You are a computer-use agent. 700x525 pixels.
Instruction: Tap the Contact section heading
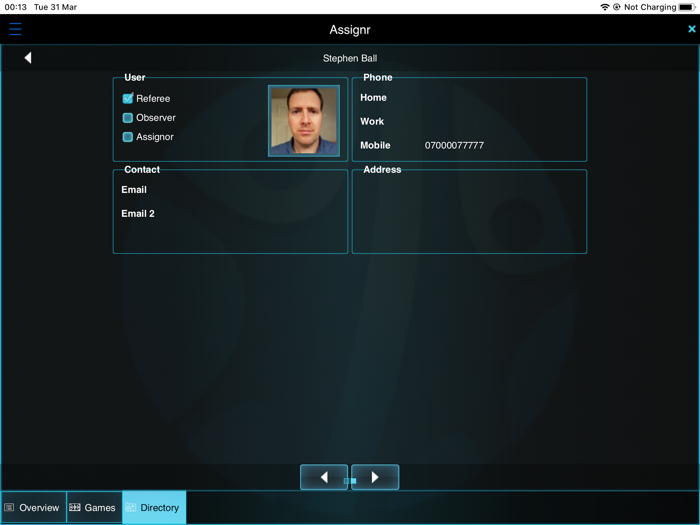142,170
